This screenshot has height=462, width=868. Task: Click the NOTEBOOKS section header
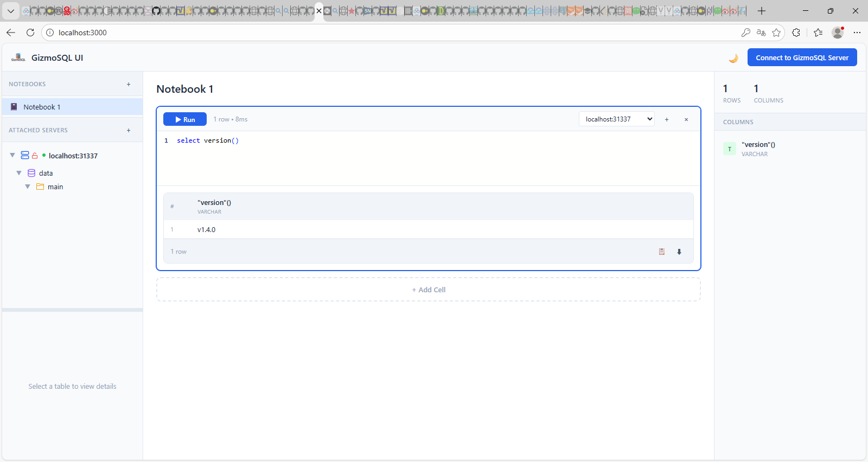(x=27, y=84)
